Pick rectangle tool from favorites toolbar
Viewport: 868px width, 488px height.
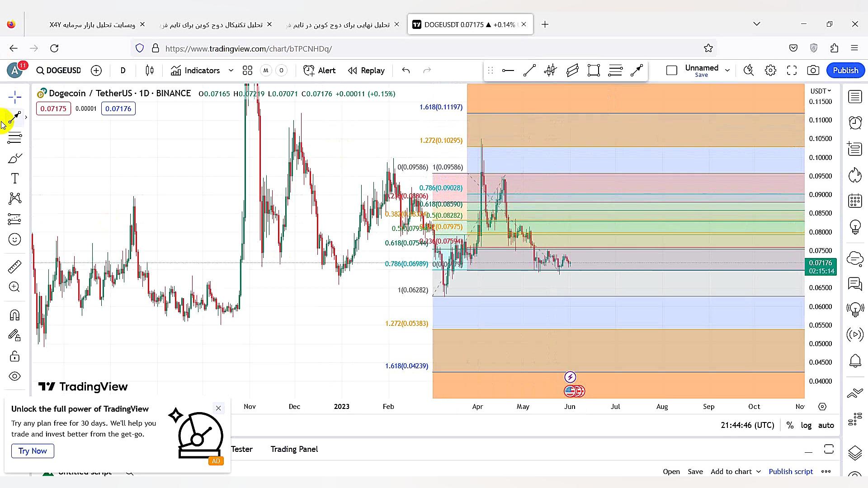pyautogui.click(x=594, y=70)
